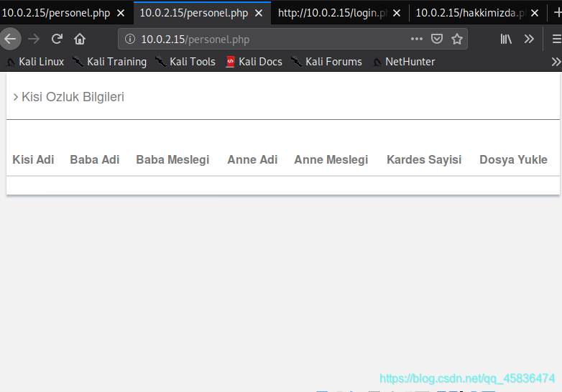Viewport: 562px width, 392px height.
Task: Click the Kardes Sayisi column header
Action: click(424, 159)
